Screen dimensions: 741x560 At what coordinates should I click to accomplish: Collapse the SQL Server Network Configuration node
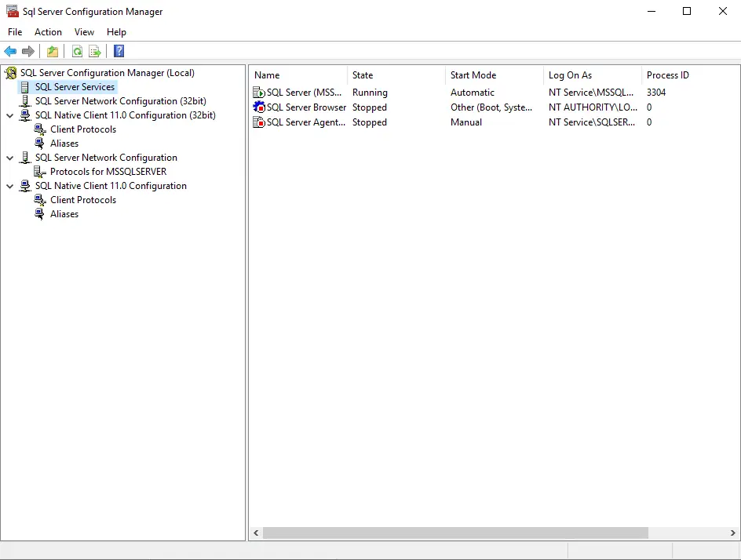click(x=10, y=158)
